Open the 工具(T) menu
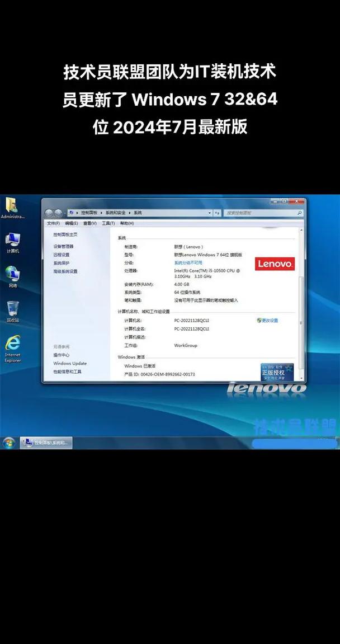Image resolution: width=340 pixels, height=644 pixels. 108,223
